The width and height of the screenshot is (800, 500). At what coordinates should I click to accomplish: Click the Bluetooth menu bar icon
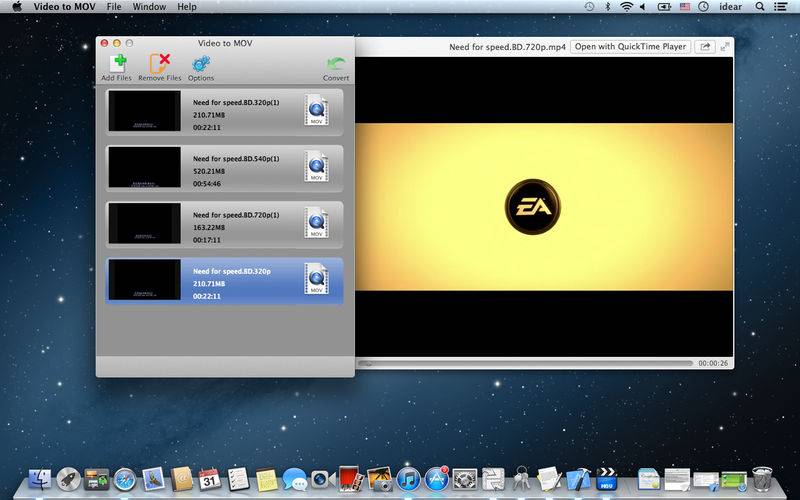[608, 7]
